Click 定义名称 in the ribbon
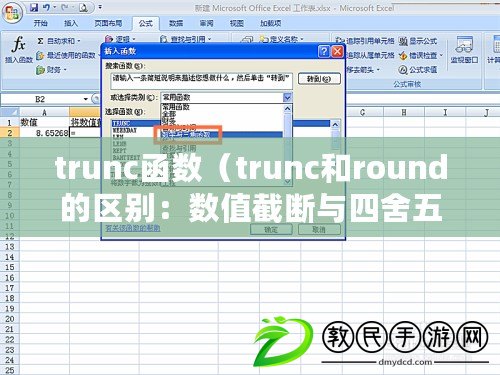 282,39
